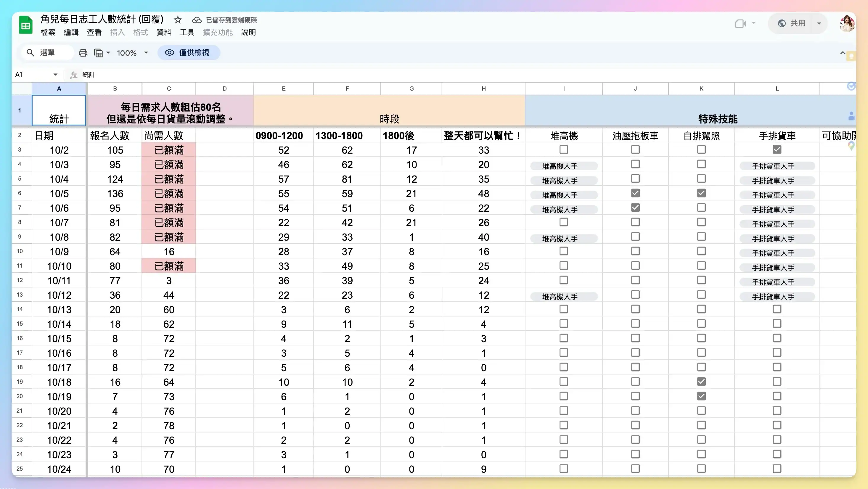Click the print icon

click(83, 53)
